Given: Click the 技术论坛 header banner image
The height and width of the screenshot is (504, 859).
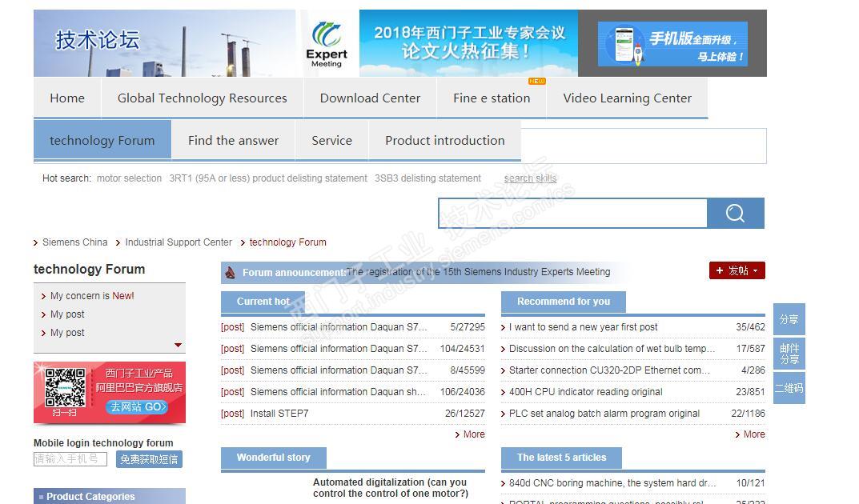Looking at the screenshot, I should point(164,43).
